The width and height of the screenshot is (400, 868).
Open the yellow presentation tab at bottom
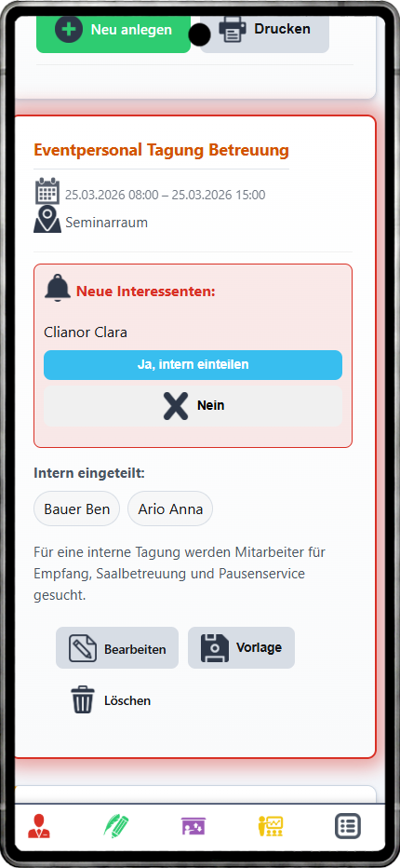point(271,826)
